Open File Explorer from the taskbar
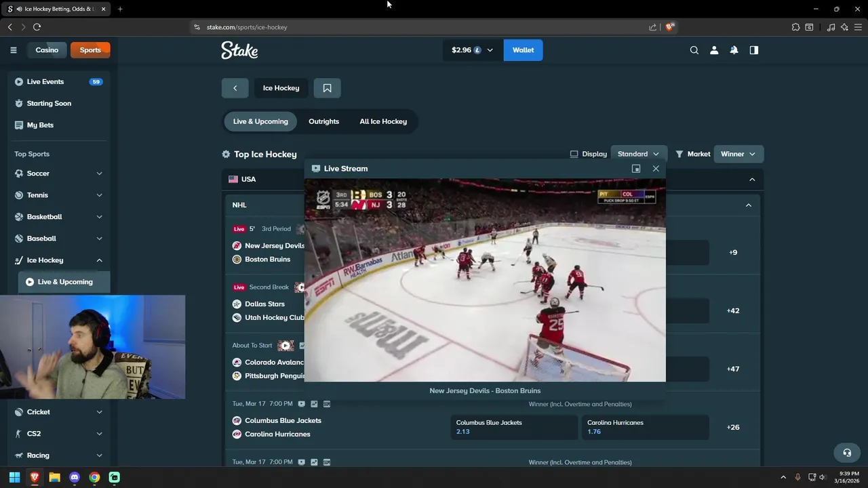This screenshot has width=868, height=488. click(54, 477)
